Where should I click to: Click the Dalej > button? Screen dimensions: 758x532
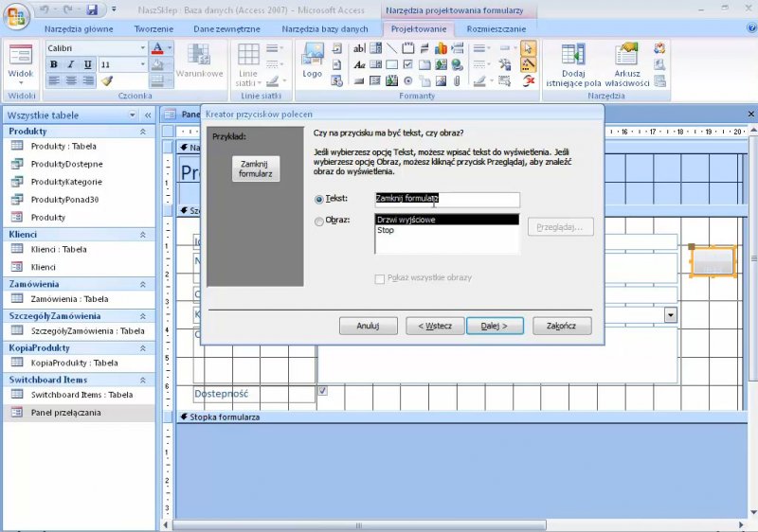[495, 326]
